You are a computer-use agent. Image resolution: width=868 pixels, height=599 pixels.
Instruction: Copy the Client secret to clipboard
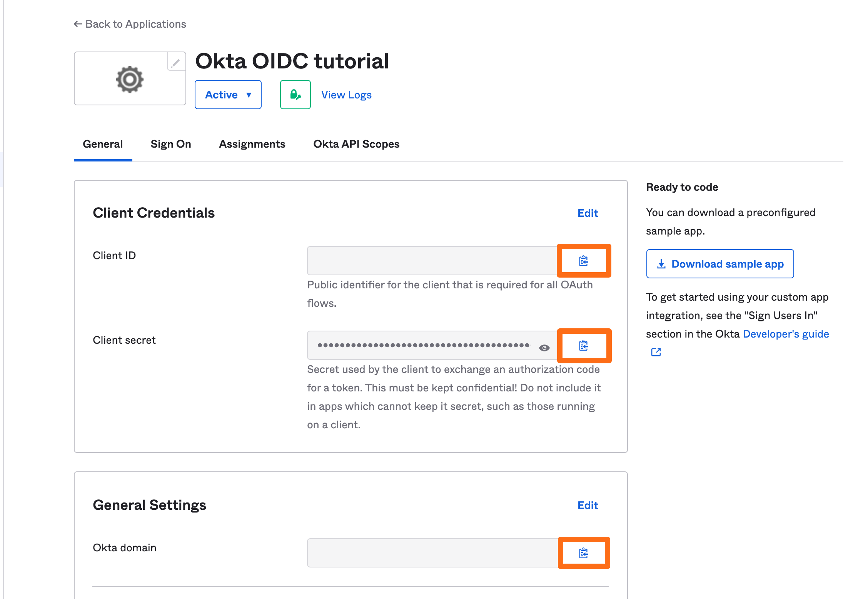(x=583, y=346)
